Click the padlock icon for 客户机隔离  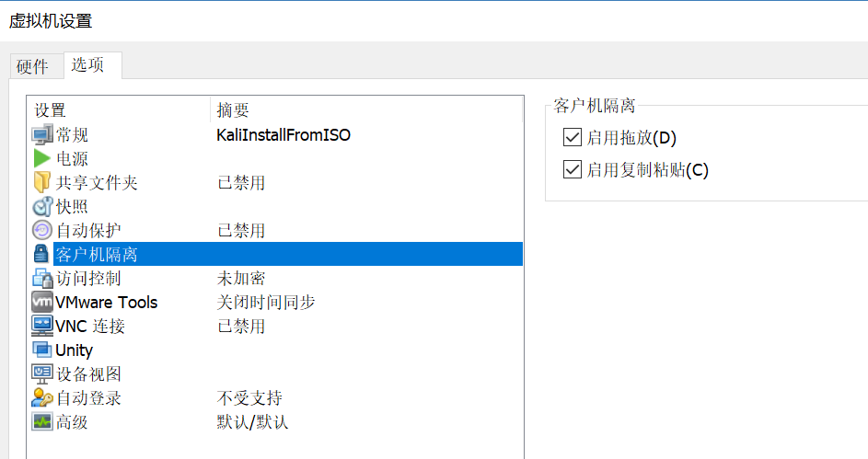click(x=42, y=255)
